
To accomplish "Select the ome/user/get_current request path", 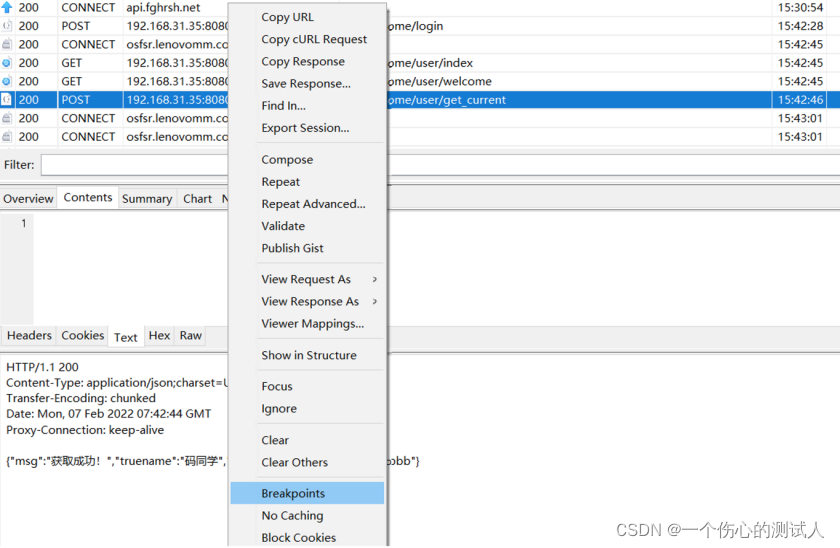I will coord(447,100).
